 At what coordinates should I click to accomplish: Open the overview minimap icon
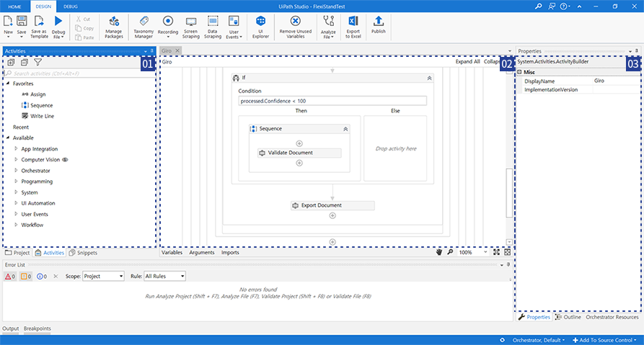507,252
